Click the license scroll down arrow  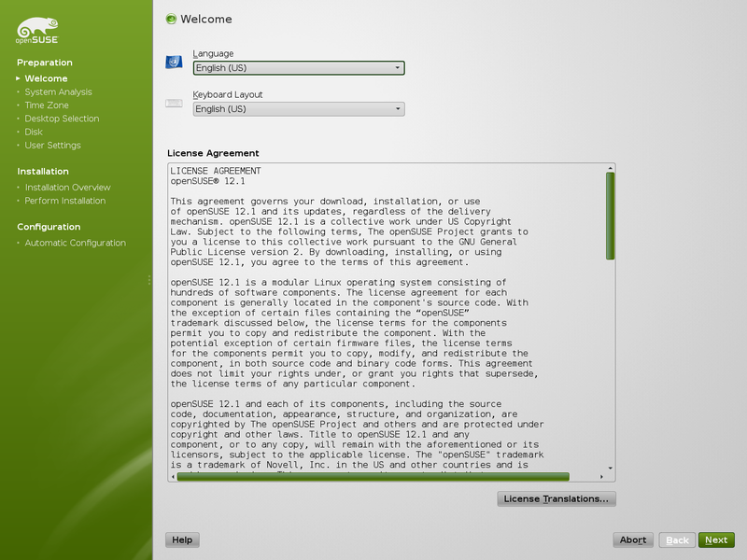[611, 469]
